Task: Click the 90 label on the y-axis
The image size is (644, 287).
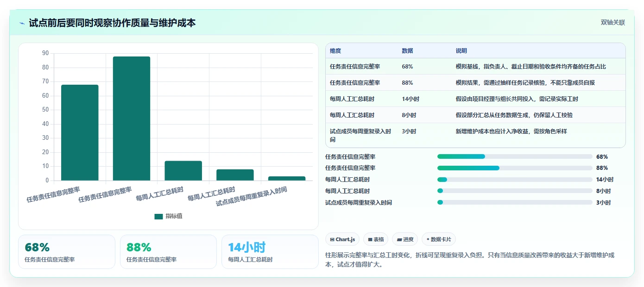Action: 45,53
